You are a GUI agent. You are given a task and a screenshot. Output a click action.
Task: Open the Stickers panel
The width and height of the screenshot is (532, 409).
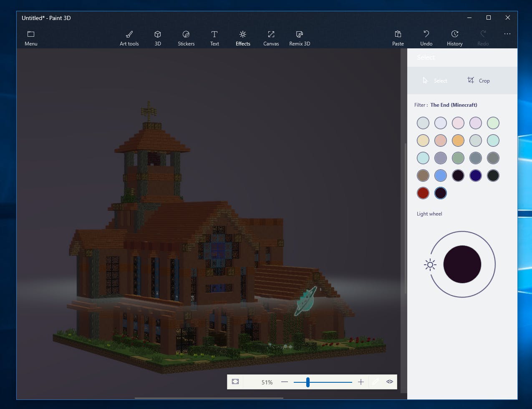186,38
